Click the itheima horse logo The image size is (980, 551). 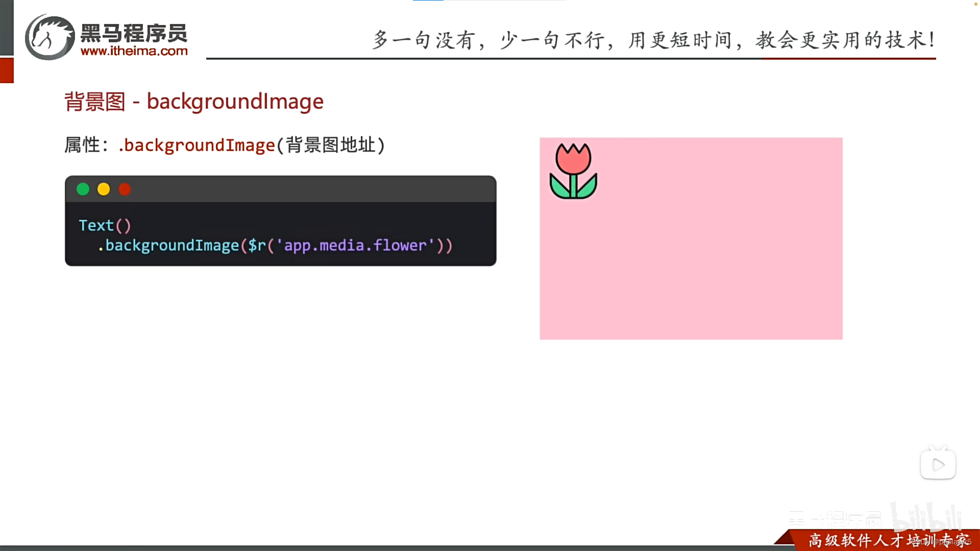[x=50, y=37]
